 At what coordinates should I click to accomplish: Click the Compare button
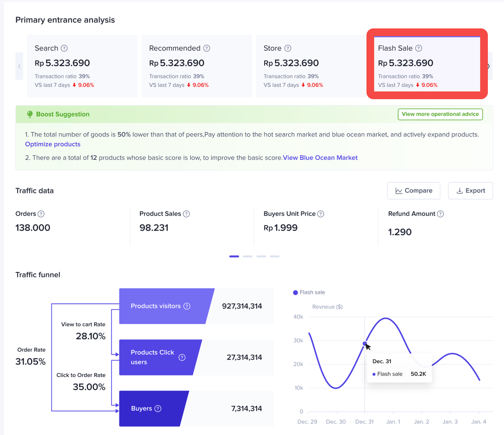click(413, 191)
